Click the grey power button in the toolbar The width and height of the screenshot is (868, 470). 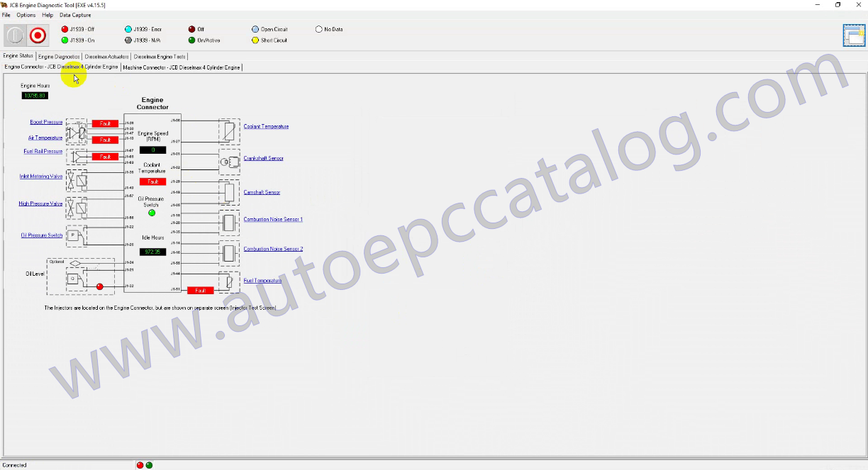(x=15, y=35)
